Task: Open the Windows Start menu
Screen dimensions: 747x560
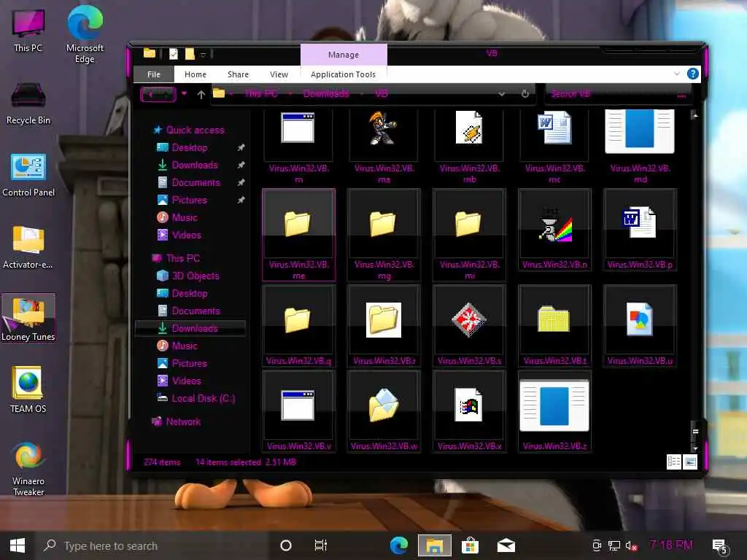Action: click(18, 545)
